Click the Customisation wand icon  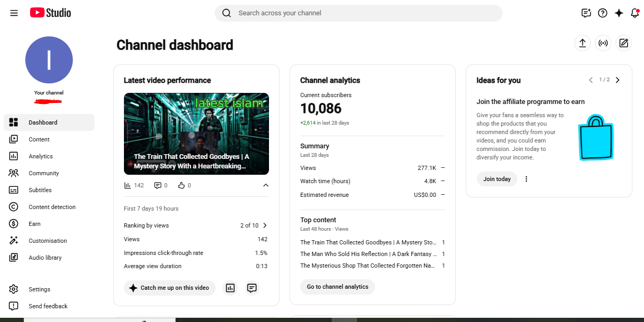pyautogui.click(x=14, y=241)
